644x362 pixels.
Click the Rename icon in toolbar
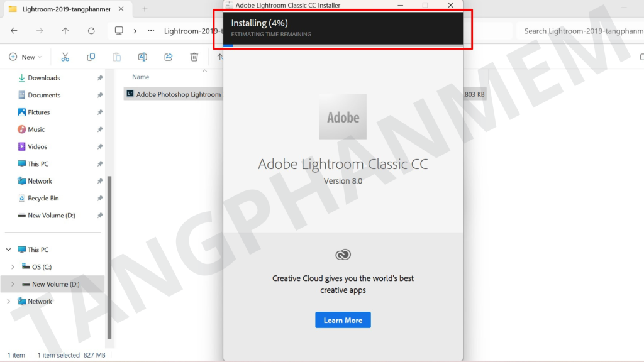point(142,57)
